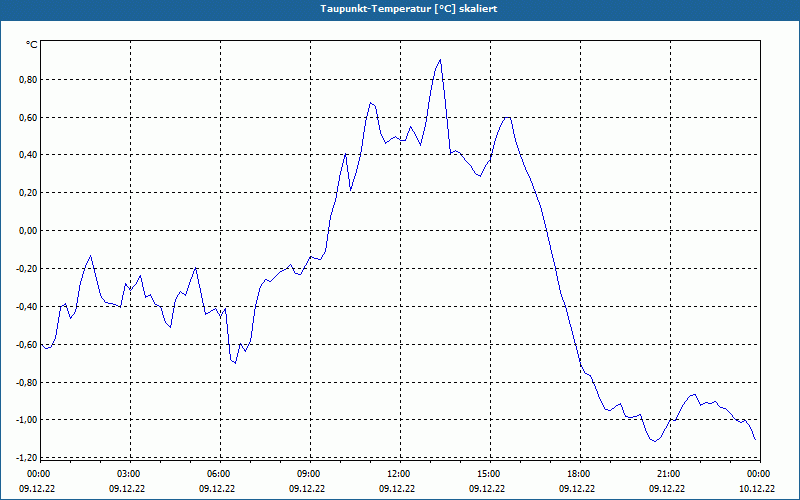Select the '-1,00' y-axis value
Screen dimensions: 800x500
[28, 420]
